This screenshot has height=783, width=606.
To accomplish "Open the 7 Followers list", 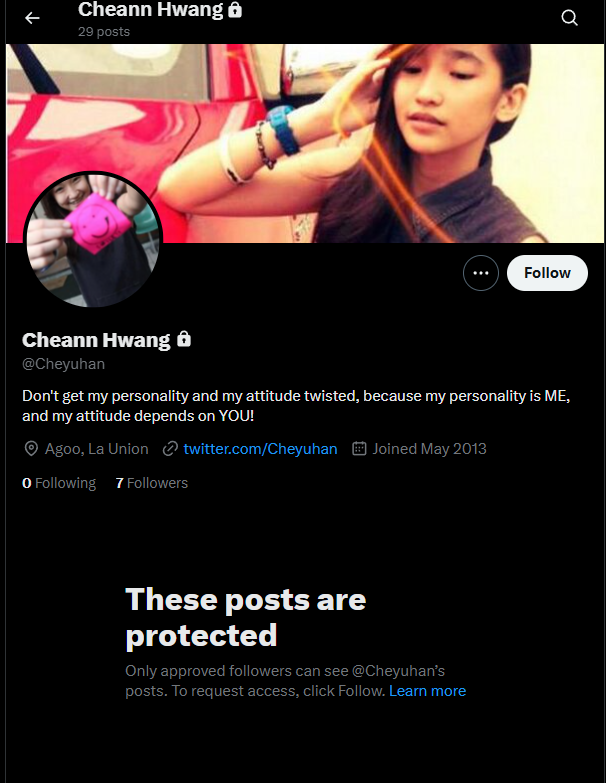I will [152, 483].
